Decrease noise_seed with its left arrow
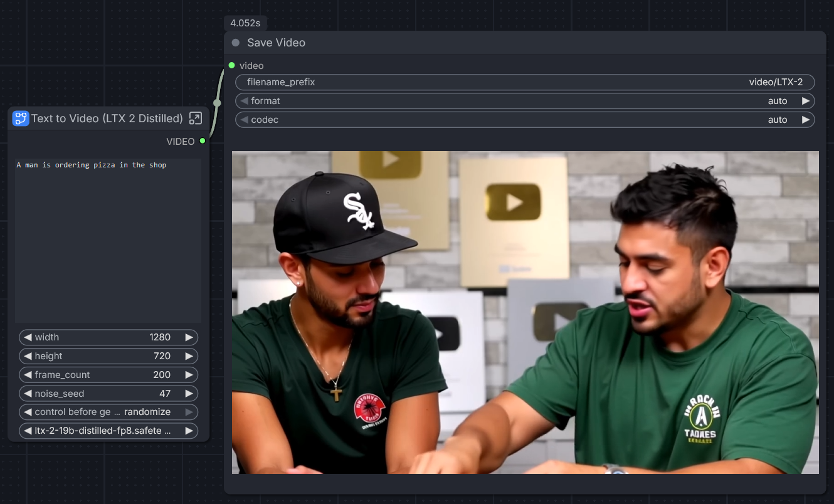Screen dimensions: 834x504 [28, 394]
